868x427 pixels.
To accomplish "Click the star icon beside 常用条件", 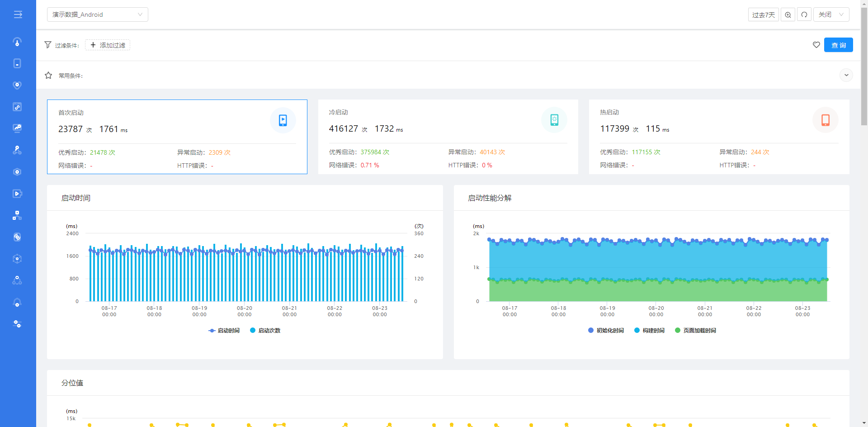I will pos(48,76).
